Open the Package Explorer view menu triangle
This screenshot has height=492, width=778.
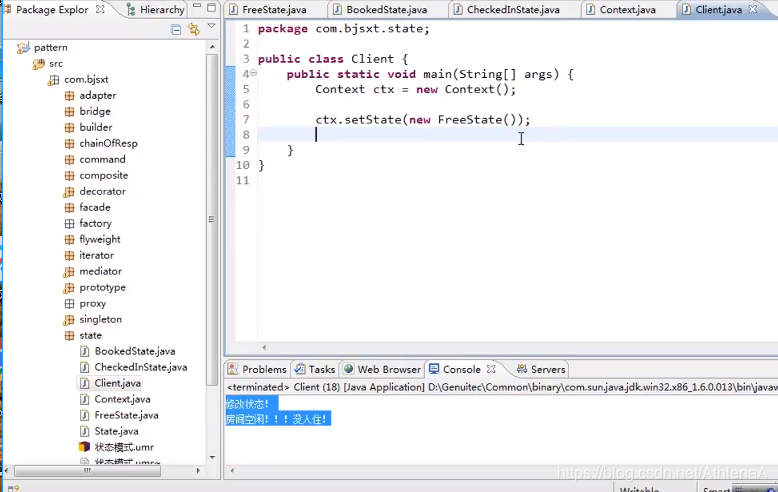point(211,26)
